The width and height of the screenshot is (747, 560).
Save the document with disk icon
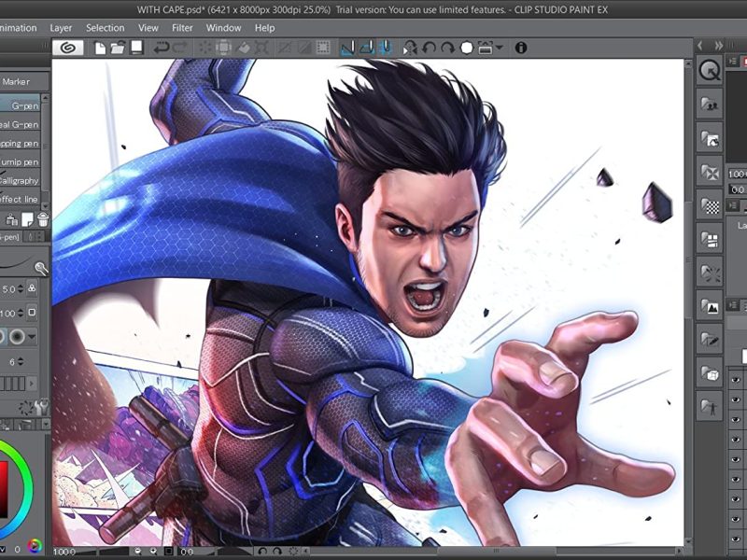point(137,48)
